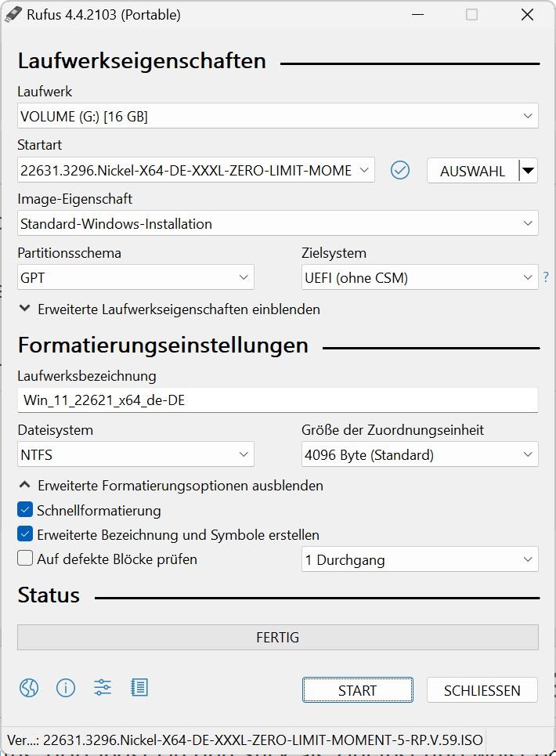
Task: Open the AUSWAHL split-button arrow
Action: click(x=529, y=171)
